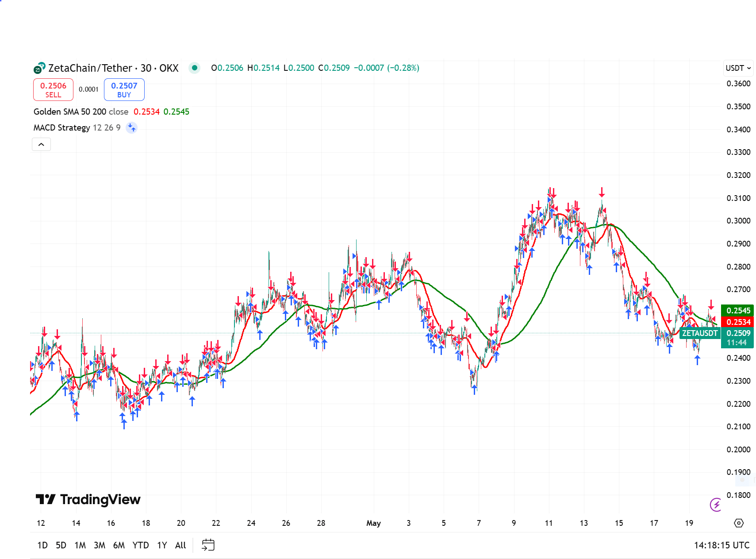Screen dimensions: 756x559
Task: Click date 19 on the time axis
Action: [x=689, y=523]
